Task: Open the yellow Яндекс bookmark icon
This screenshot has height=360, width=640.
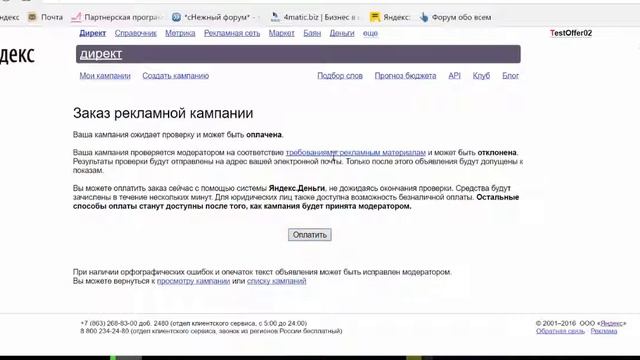Action: (375, 17)
